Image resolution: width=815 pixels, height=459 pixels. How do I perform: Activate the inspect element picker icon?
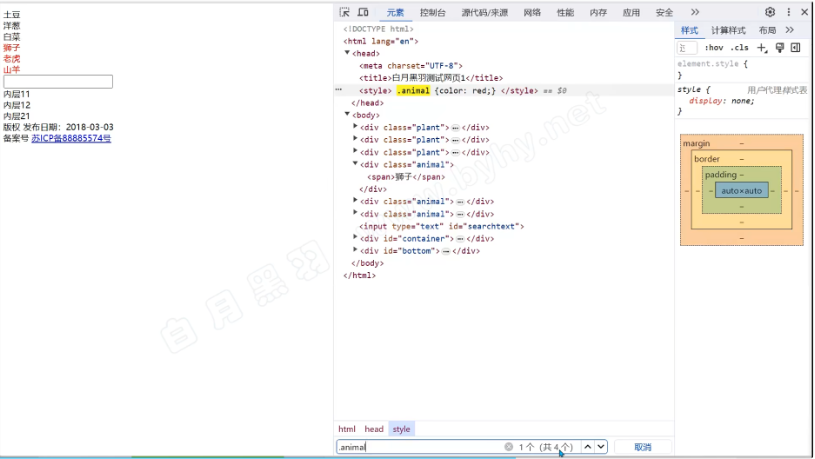click(344, 13)
